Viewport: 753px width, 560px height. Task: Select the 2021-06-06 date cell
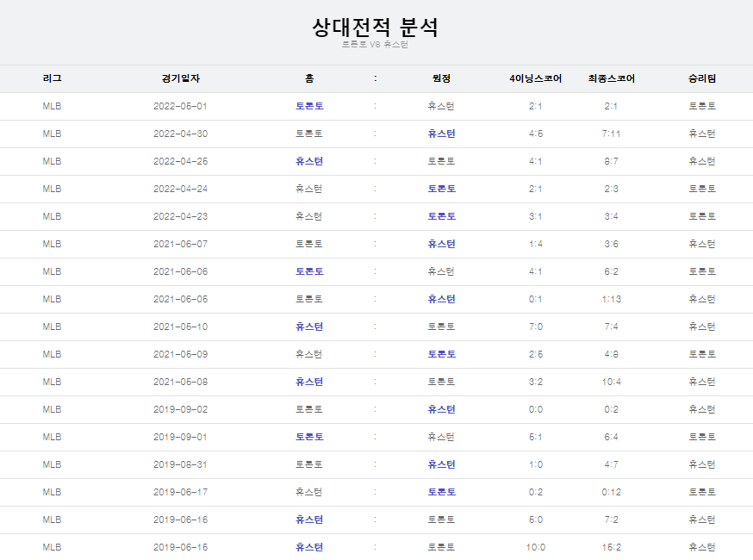[181, 272]
